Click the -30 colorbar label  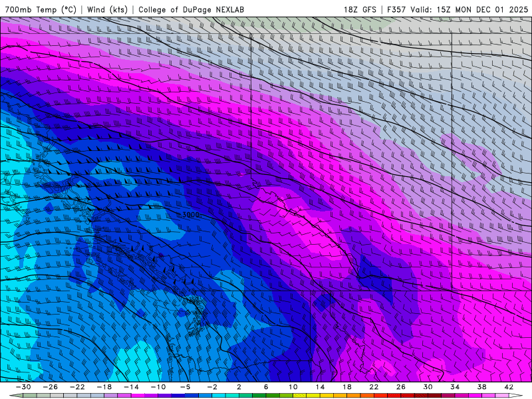(x=23, y=387)
